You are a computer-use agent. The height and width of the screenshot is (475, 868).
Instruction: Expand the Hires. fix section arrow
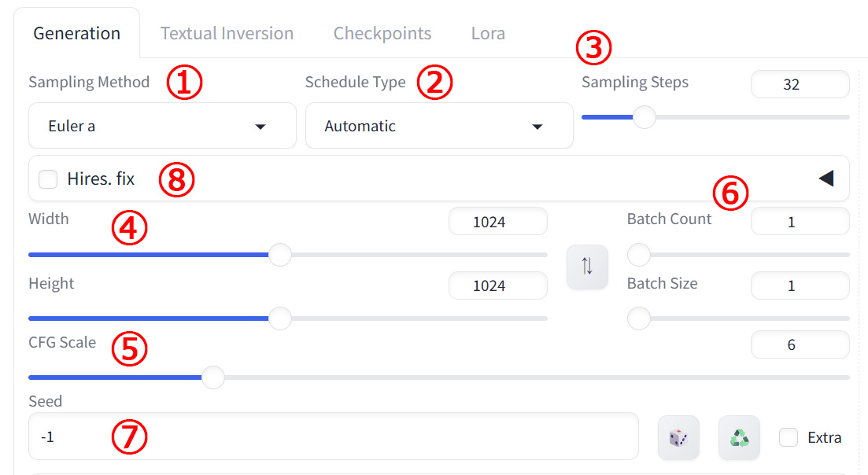tap(826, 179)
